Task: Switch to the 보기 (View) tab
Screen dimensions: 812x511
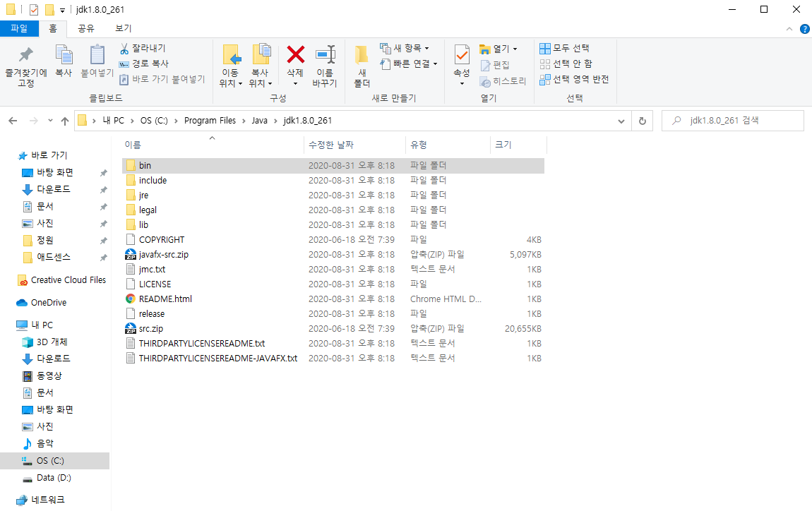Action: pos(124,28)
